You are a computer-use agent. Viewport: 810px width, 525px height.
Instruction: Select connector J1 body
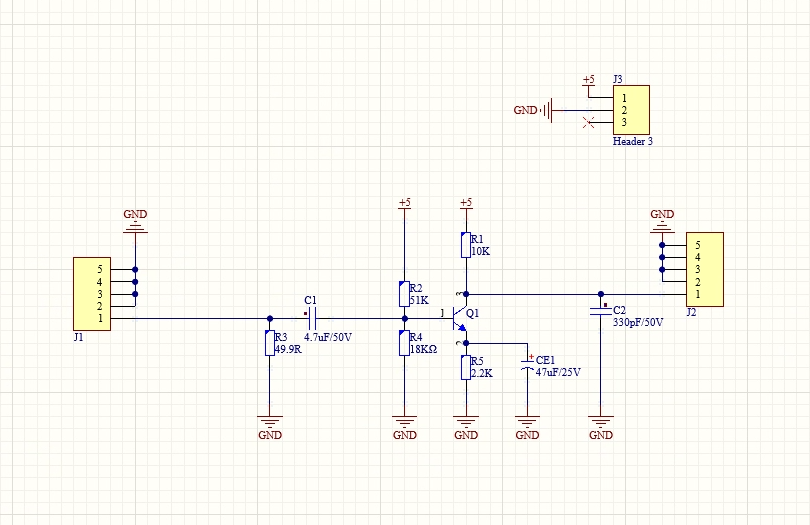coord(92,294)
